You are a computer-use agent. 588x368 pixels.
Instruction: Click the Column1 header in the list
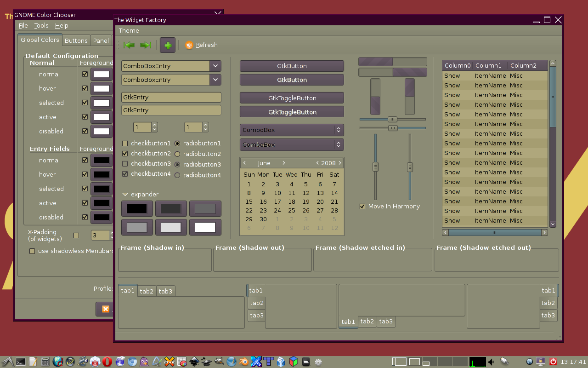(x=490, y=65)
